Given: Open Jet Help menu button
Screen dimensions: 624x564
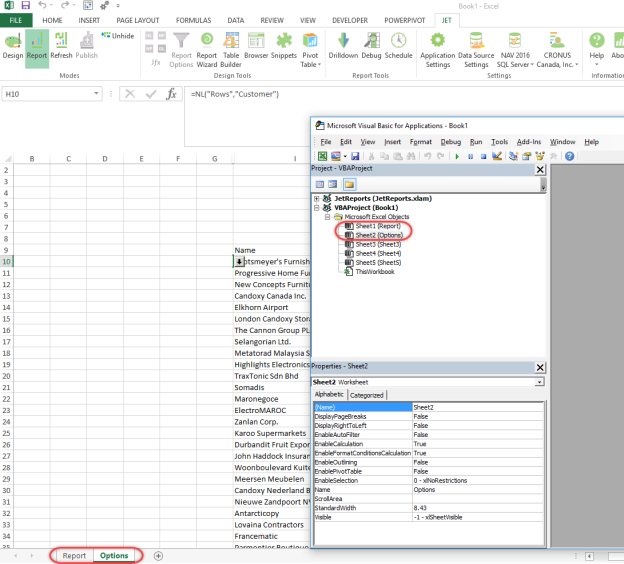Looking at the screenshot, I should click(x=597, y=49).
